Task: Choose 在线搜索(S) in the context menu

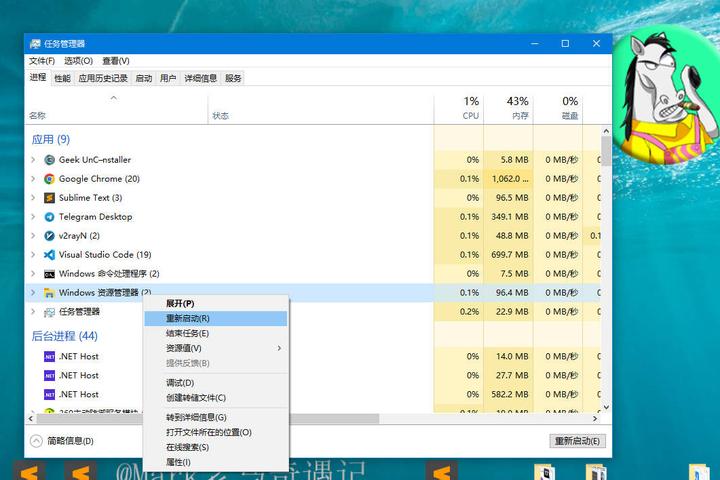Action: (x=216, y=447)
